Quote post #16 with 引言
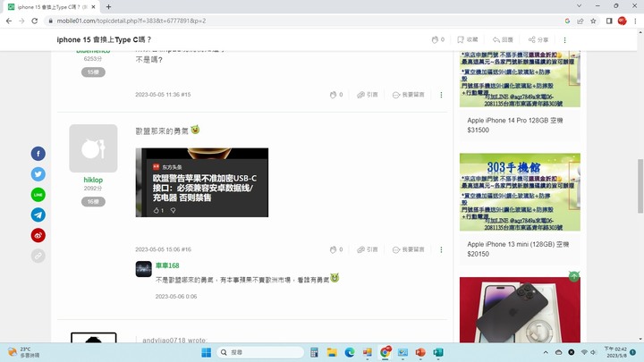Image resolution: width=644 pixels, height=362 pixels. (368, 249)
